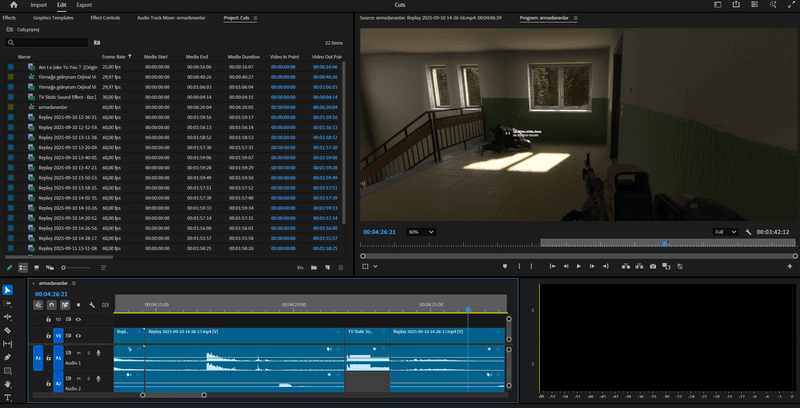Click Mark Out in Program monitor

531,266
